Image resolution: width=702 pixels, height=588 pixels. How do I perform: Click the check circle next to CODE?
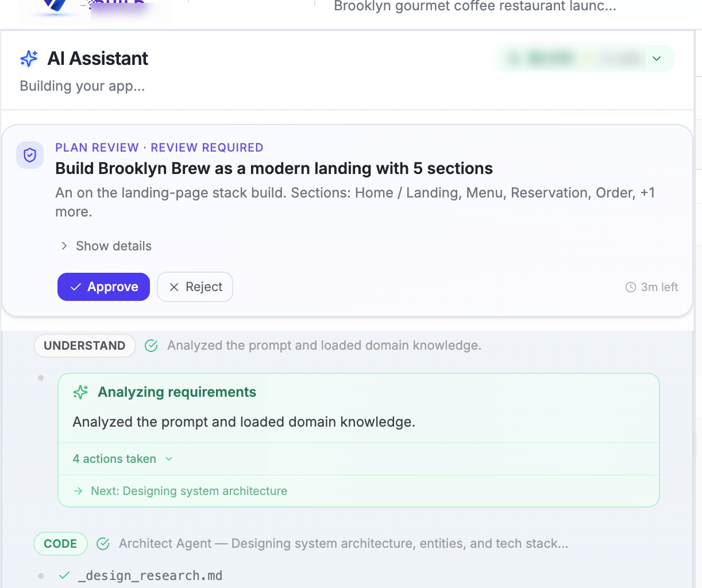coord(103,544)
